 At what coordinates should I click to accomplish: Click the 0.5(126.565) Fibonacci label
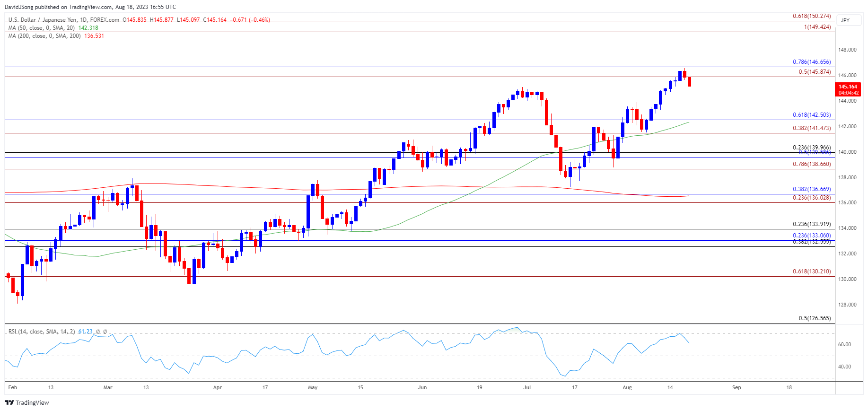point(815,318)
